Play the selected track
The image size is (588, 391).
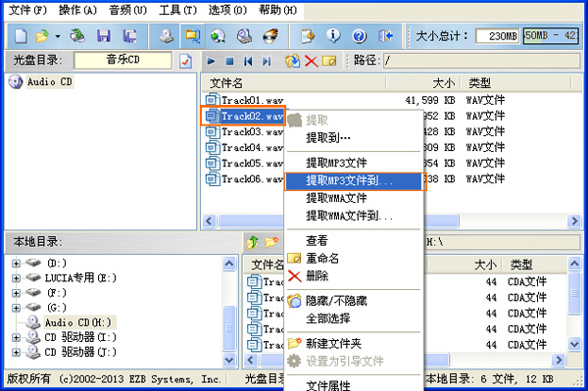[211, 61]
